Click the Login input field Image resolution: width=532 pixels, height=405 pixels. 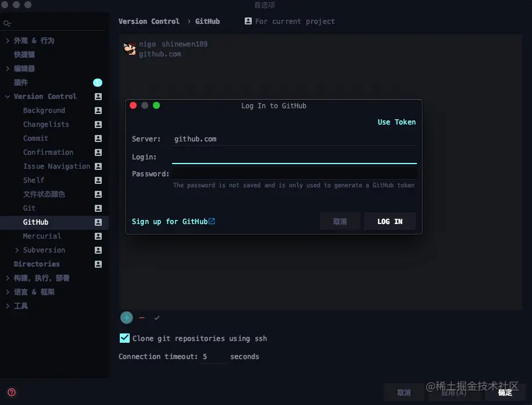point(294,157)
